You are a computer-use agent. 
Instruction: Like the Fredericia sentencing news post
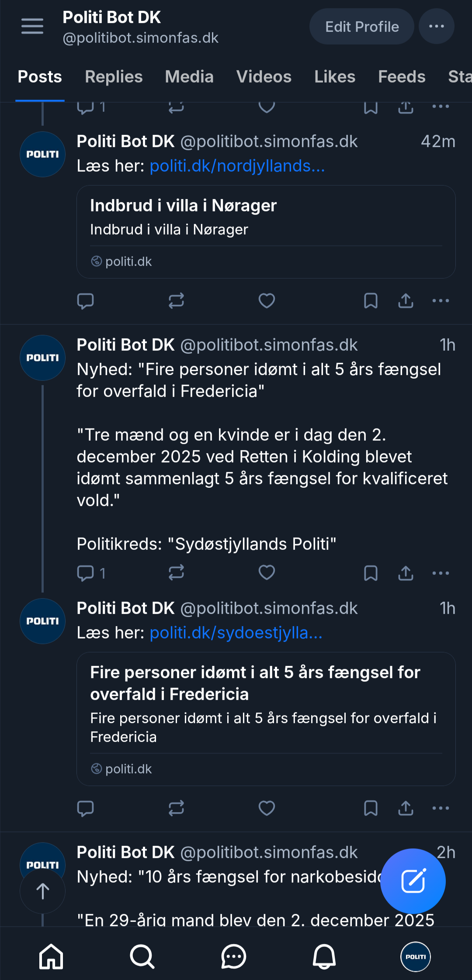coord(267,573)
